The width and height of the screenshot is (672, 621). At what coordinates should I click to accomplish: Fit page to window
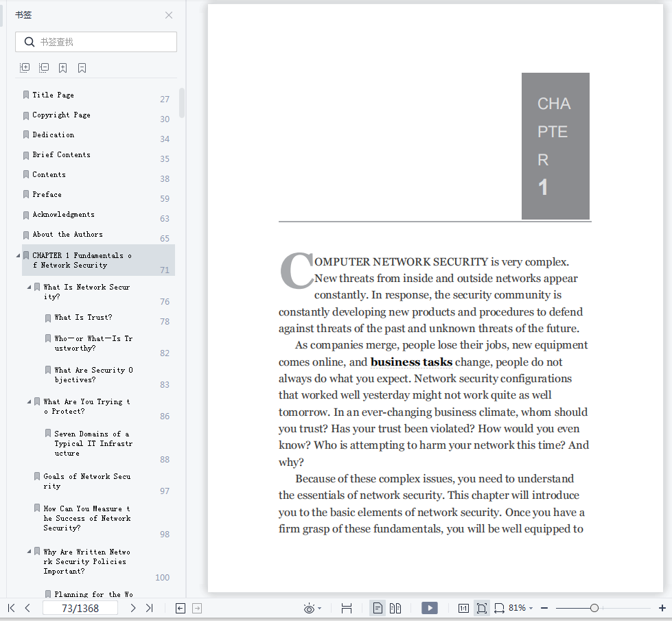pos(481,608)
